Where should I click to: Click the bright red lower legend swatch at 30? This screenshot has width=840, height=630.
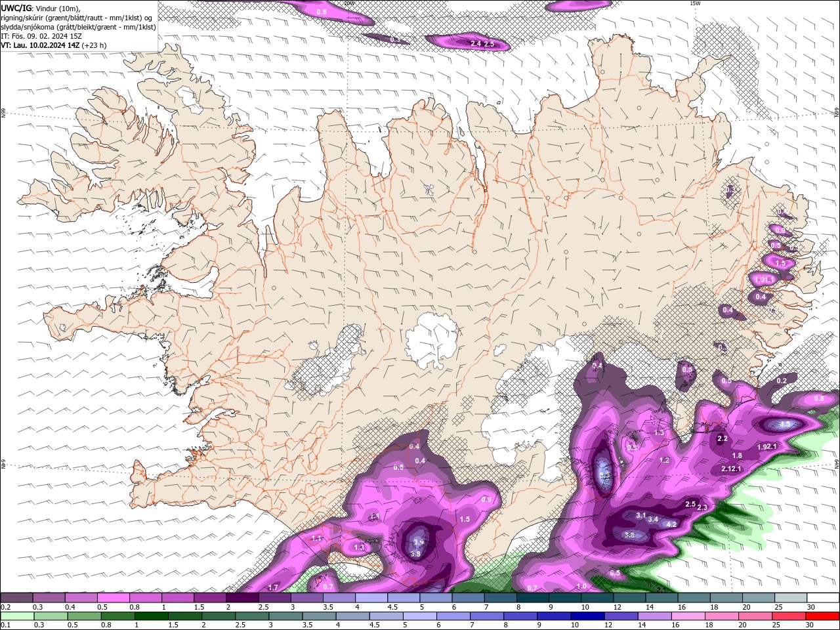(822, 616)
